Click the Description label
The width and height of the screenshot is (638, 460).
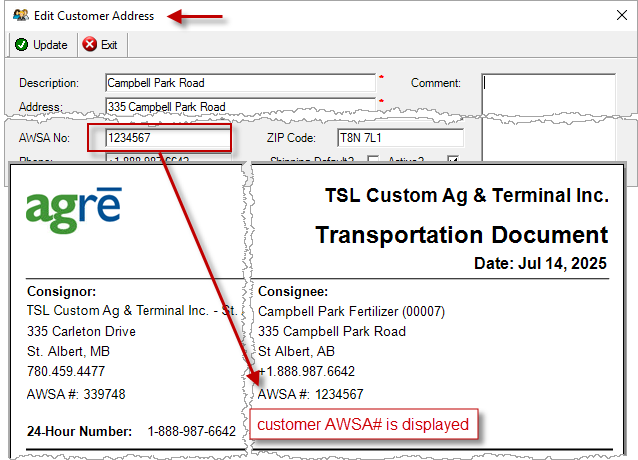click(x=49, y=83)
